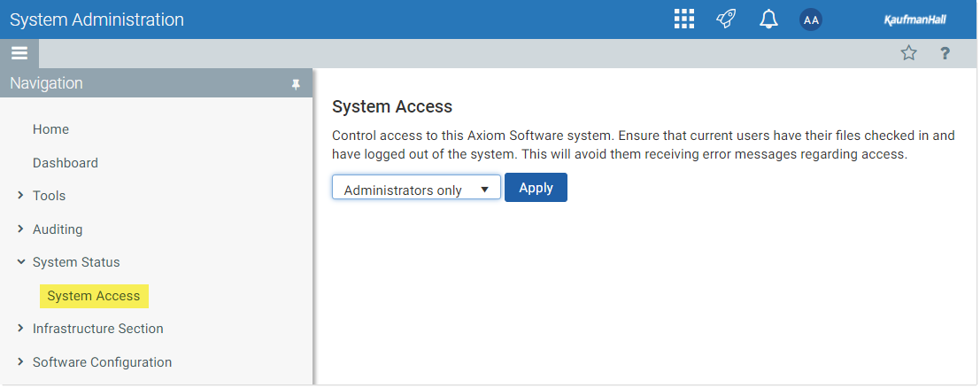This screenshot has height=388, width=980.
Task: Expand the Software Configuration section
Action: click(x=20, y=361)
